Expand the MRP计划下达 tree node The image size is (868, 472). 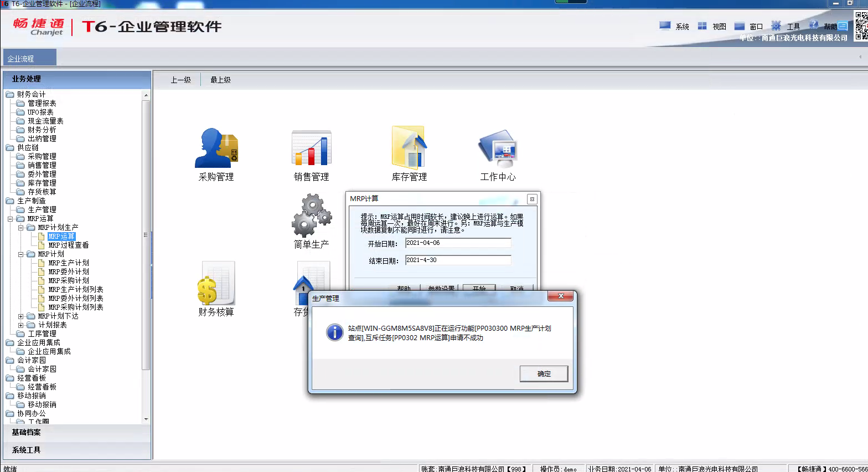click(20, 316)
